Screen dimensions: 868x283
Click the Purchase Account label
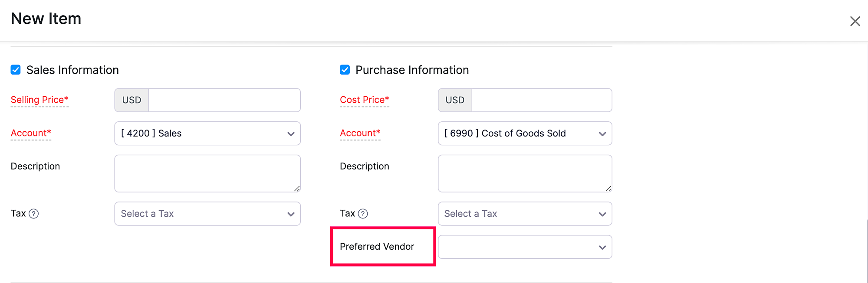coord(360,133)
